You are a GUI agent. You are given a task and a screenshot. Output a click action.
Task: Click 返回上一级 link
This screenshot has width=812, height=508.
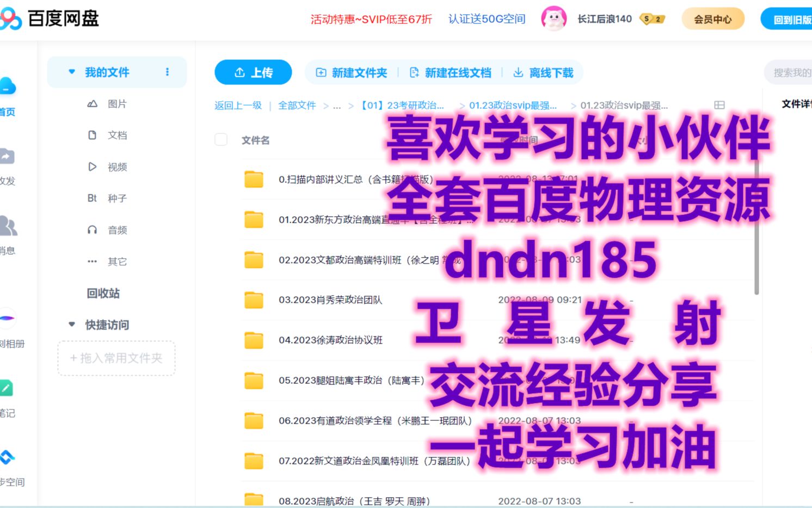pos(238,106)
